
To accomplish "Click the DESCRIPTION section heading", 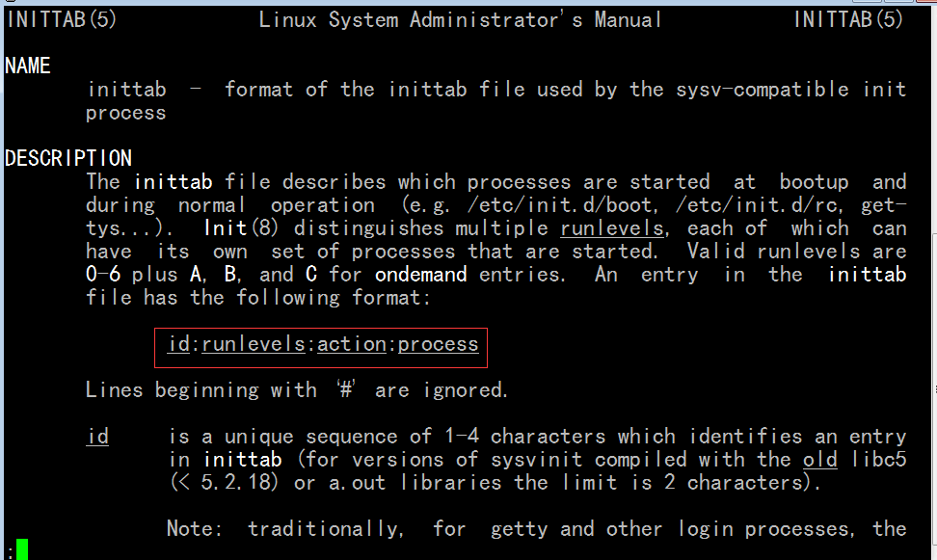I will pos(68,158).
